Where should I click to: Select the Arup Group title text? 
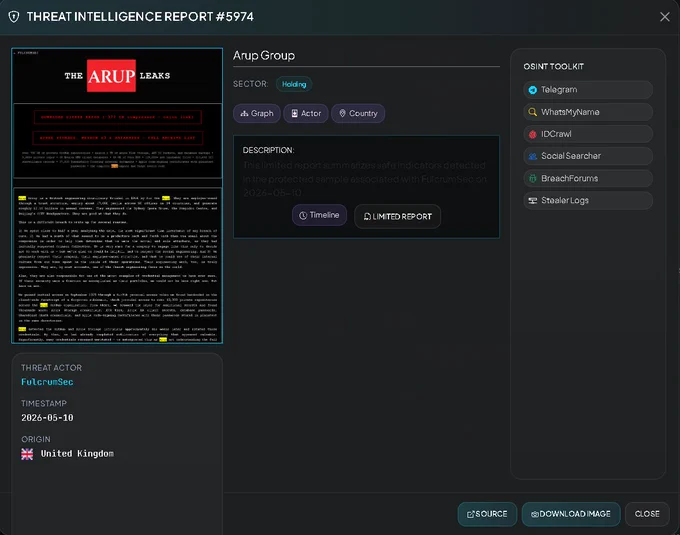(x=264, y=55)
